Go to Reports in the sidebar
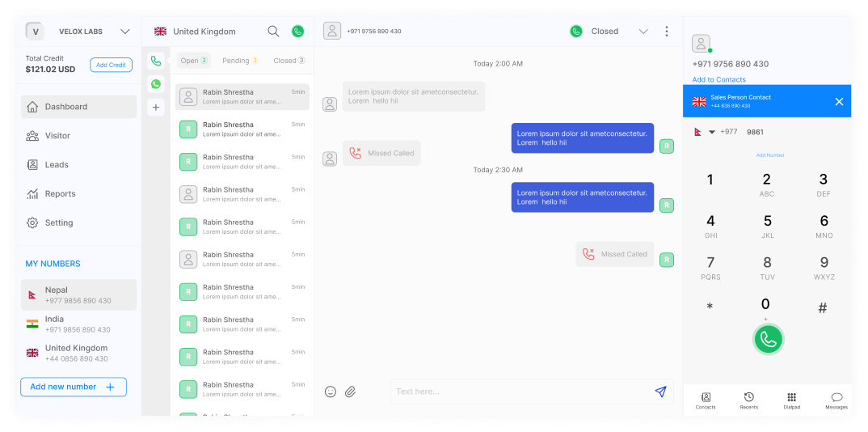 [60, 194]
